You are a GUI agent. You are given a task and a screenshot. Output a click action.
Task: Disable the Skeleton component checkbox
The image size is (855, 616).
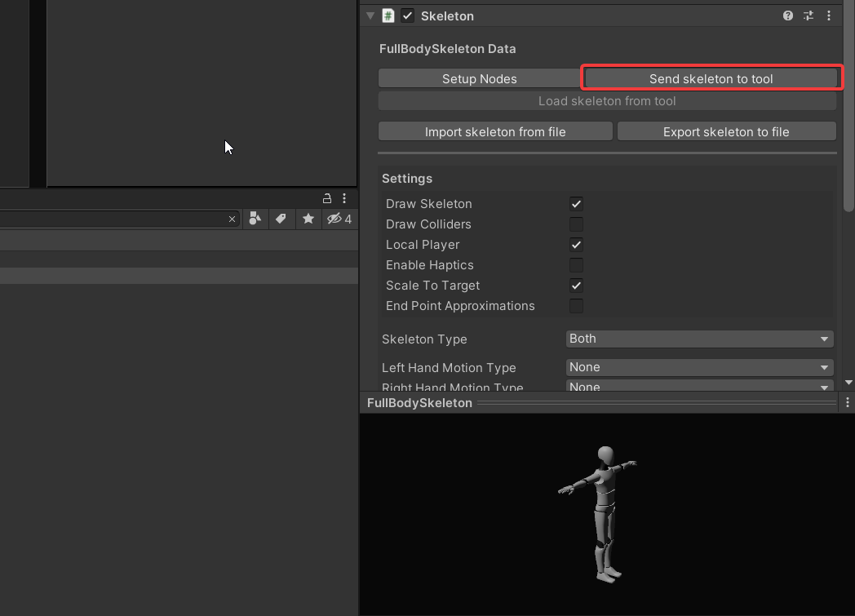coord(408,16)
